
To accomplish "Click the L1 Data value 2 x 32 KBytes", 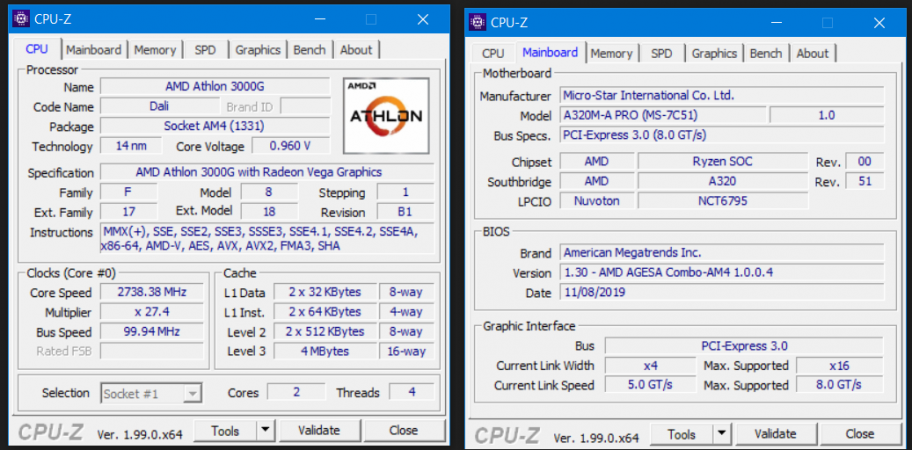I will [325, 292].
